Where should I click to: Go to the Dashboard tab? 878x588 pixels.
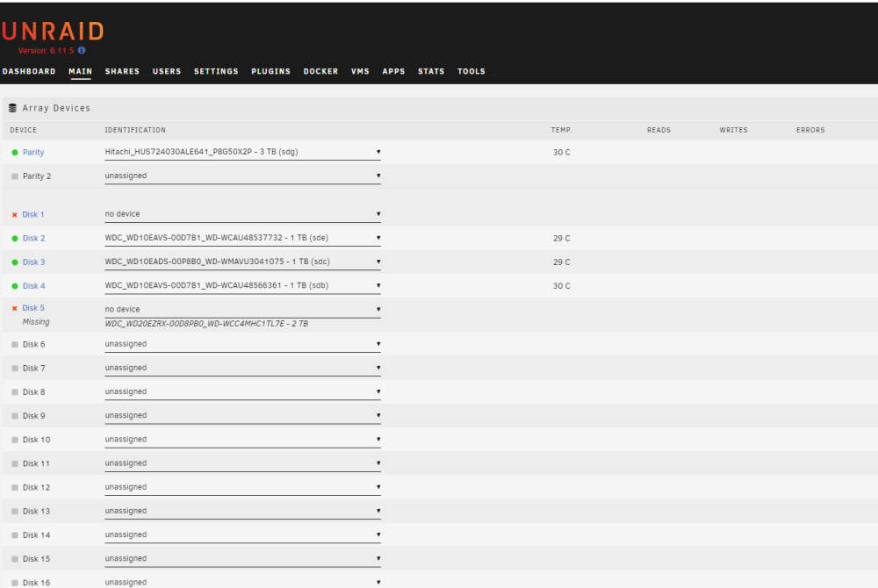click(x=29, y=72)
